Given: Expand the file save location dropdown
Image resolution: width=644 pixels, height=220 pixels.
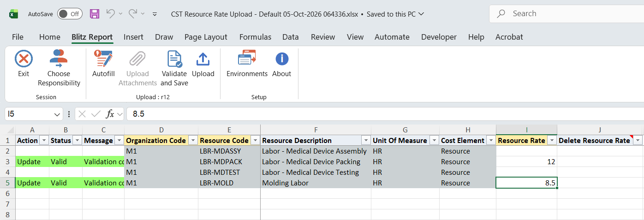Looking at the screenshot, I should pos(421,14).
